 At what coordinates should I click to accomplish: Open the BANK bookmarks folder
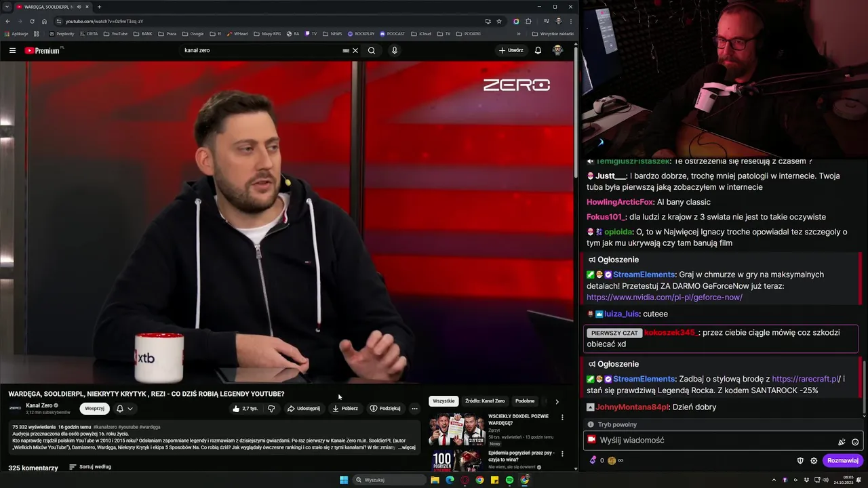(143, 34)
